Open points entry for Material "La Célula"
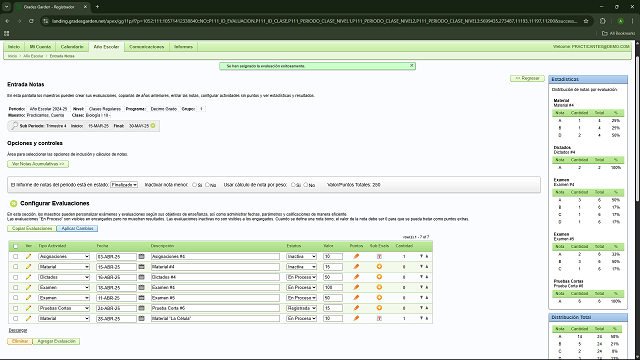This screenshot has height=360, width=640. [356, 318]
